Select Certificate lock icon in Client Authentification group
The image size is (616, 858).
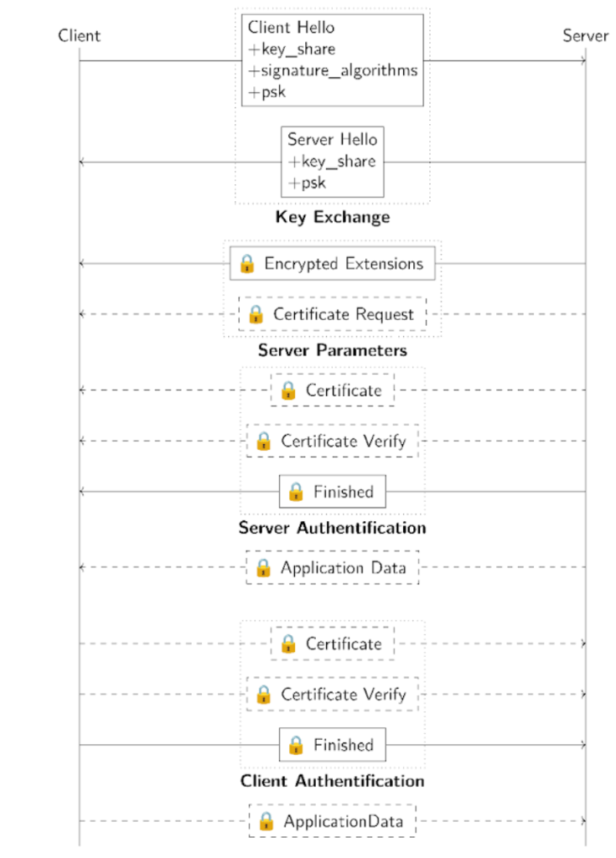(287, 643)
